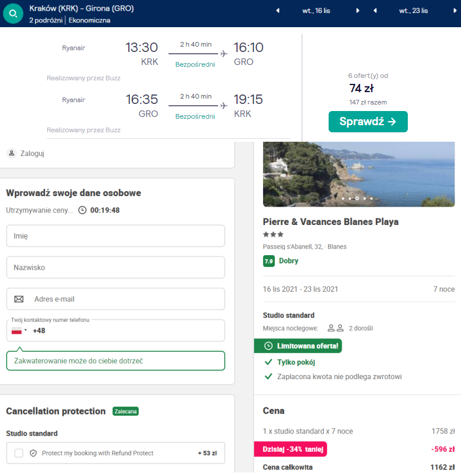This screenshot has width=461, height=476.
Task: Click the Kraków – Girona route header
Action: click(81, 9)
